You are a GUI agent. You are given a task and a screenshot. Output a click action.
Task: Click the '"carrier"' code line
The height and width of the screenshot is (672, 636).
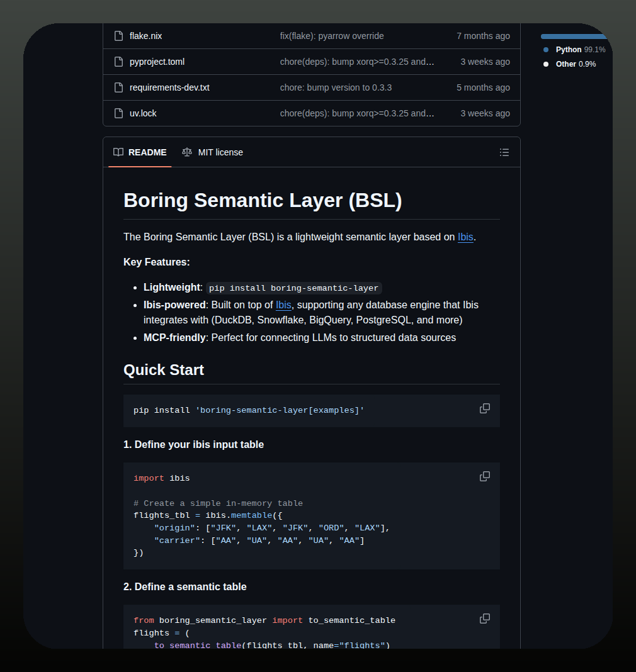coord(259,540)
